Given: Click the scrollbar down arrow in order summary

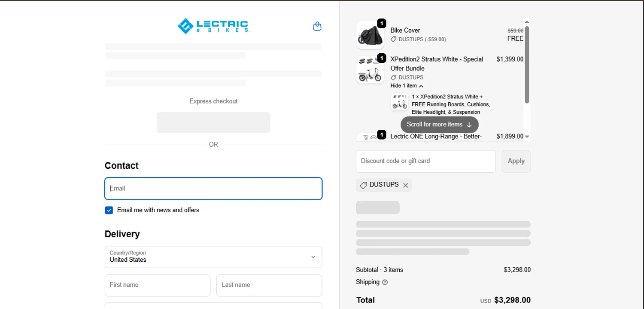Looking at the screenshot, I should (x=527, y=137).
